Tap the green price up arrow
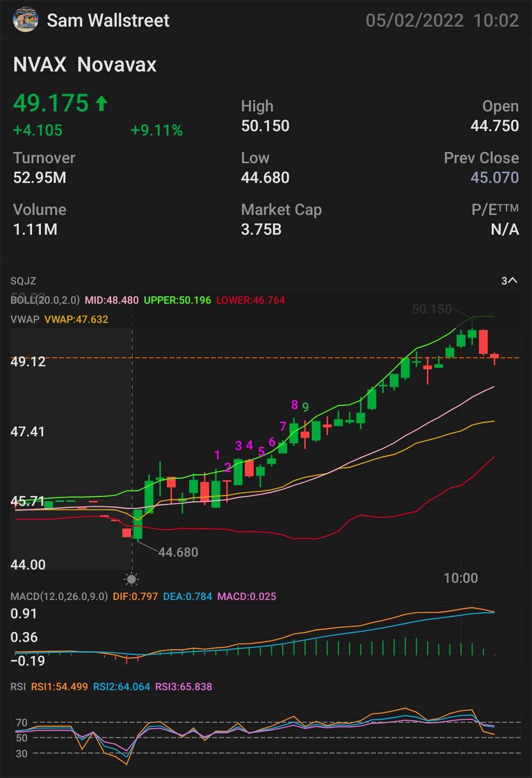532x778 pixels. click(x=101, y=103)
